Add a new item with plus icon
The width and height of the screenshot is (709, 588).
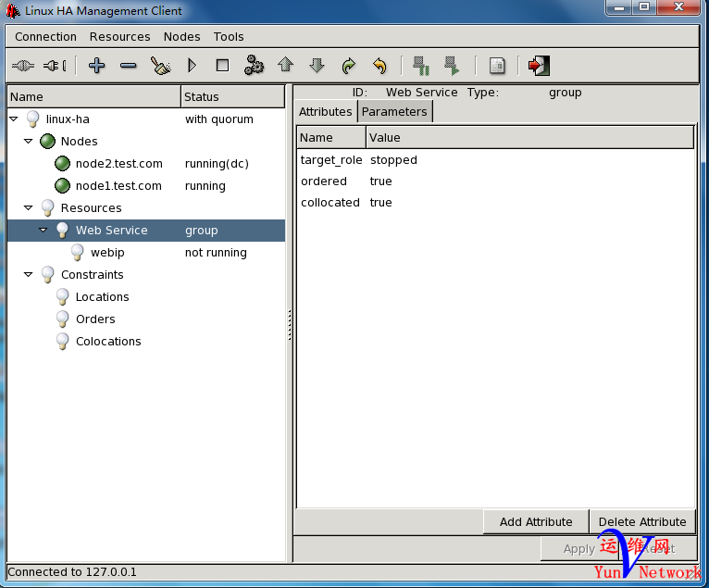tap(97, 66)
